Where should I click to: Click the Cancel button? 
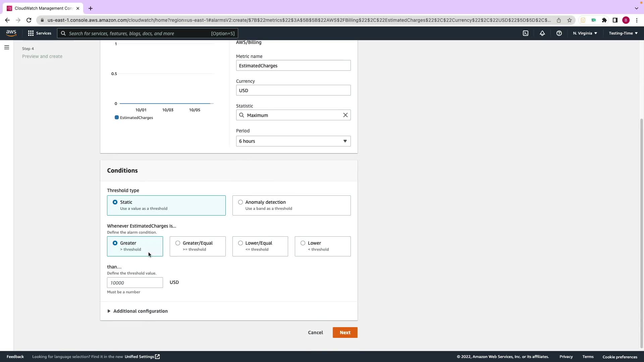tap(315, 333)
